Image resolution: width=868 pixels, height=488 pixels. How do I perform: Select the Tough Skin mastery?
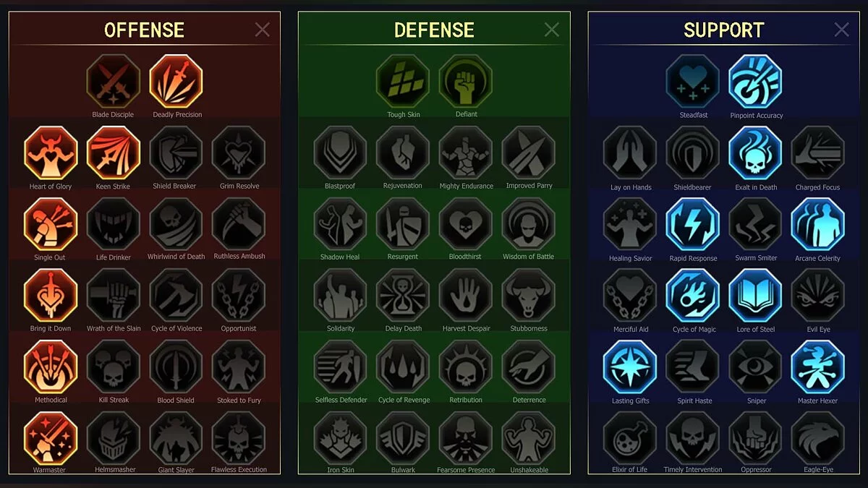[x=403, y=82]
